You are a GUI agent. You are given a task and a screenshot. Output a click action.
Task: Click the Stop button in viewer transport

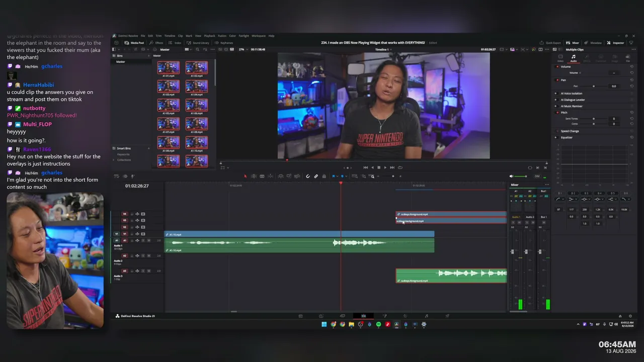pyautogui.click(x=379, y=167)
